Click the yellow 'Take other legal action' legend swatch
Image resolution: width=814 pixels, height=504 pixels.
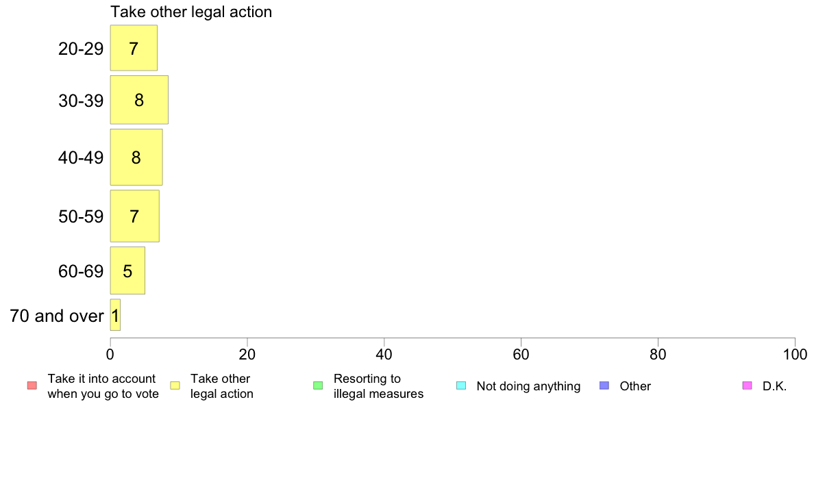(x=175, y=386)
